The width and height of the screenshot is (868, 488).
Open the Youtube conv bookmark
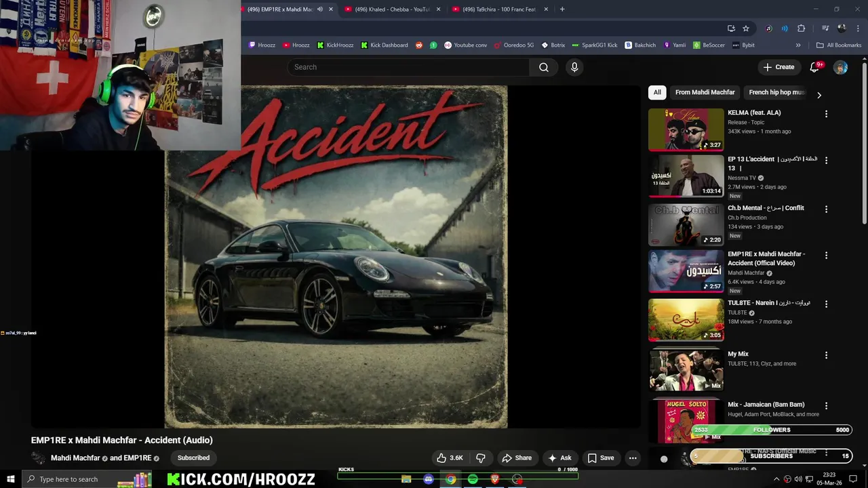pyautogui.click(x=465, y=45)
